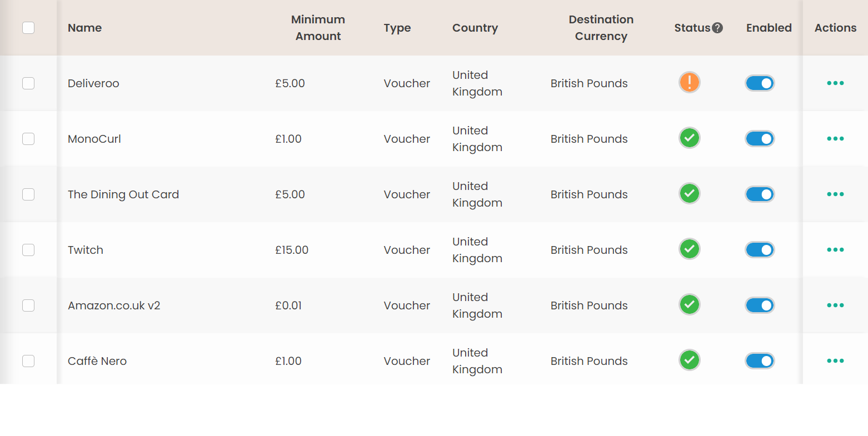Click the Status help question mark icon
The height and width of the screenshot is (436, 868).
pos(717,28)
